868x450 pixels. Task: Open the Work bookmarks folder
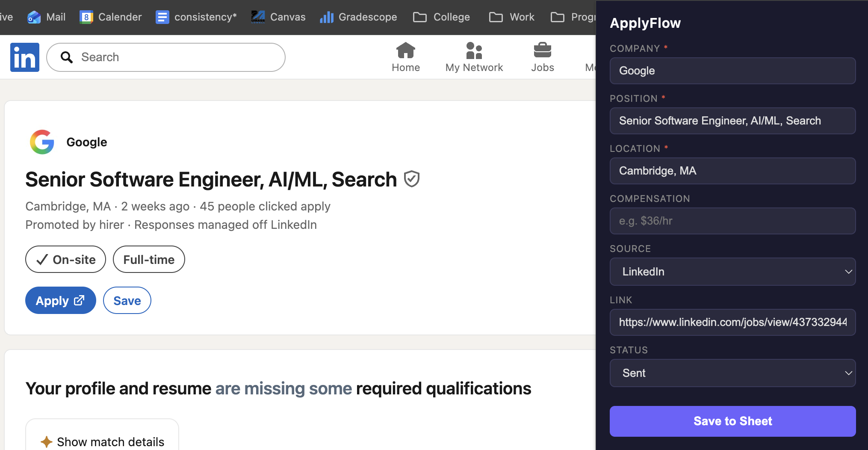[x=512, y=17]
